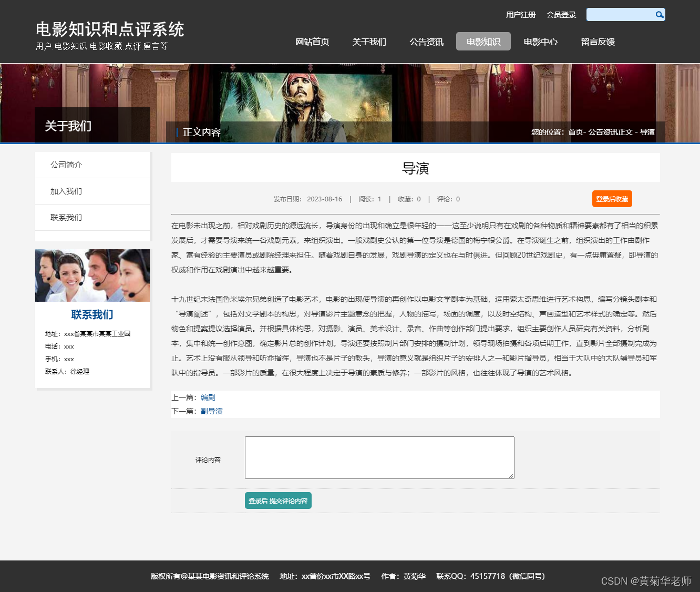Click the sidebar mobile line 手机: xxx
700x592 pixels.
(59, 359)
